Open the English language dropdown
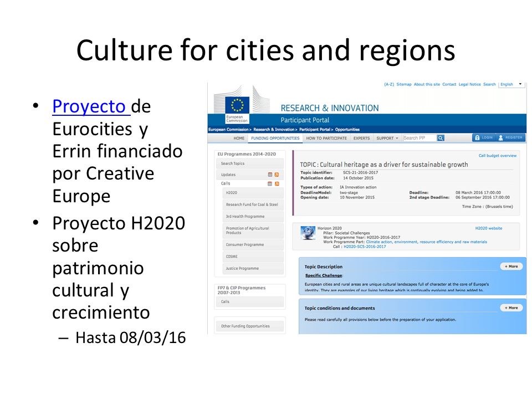The image size is (532, 399). [x=511, y=84]
